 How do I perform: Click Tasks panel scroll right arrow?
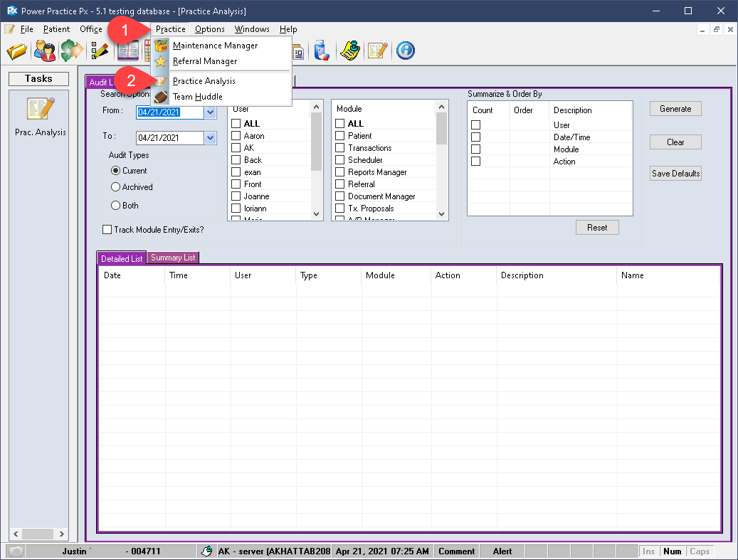62,534
